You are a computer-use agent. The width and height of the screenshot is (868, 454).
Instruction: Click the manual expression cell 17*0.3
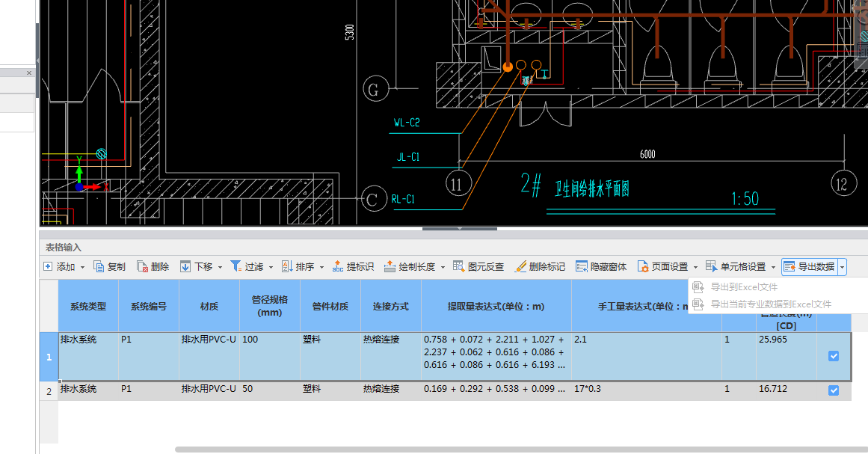click(x=647, y=391)
